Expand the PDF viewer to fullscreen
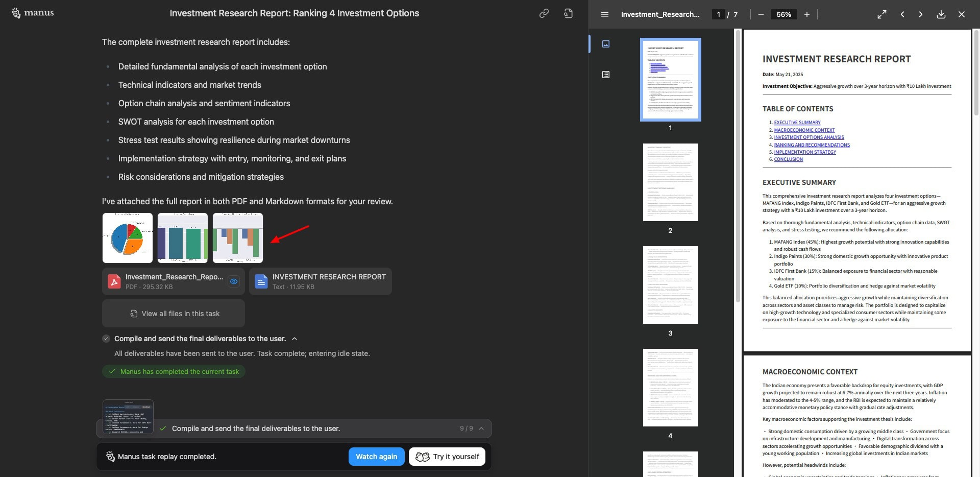 coord(881,14)
